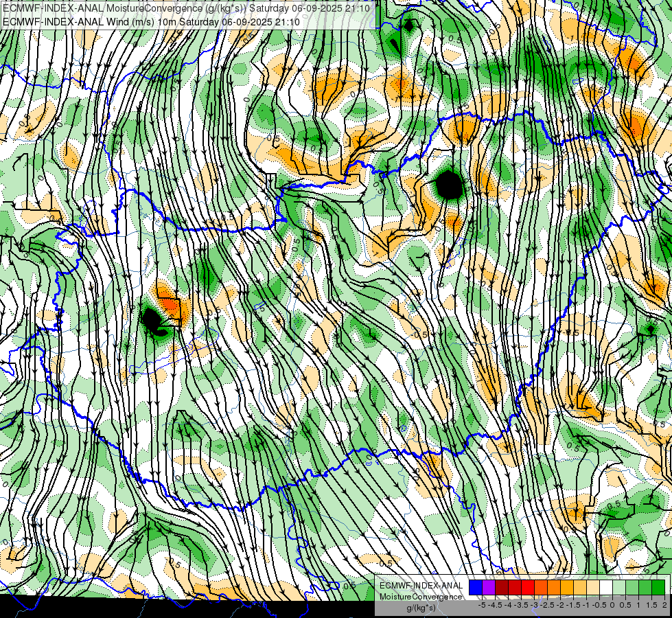Click the large black hexagonal convergence maximum
Screen dimensions: 672x618
[x=449, y=185]
